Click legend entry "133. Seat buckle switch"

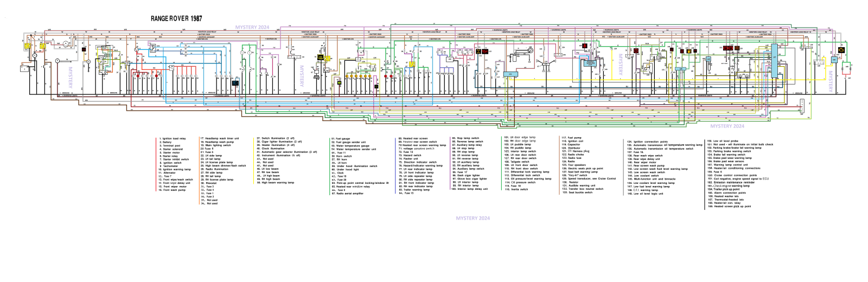pyautogui.click(x=578, y=193)
